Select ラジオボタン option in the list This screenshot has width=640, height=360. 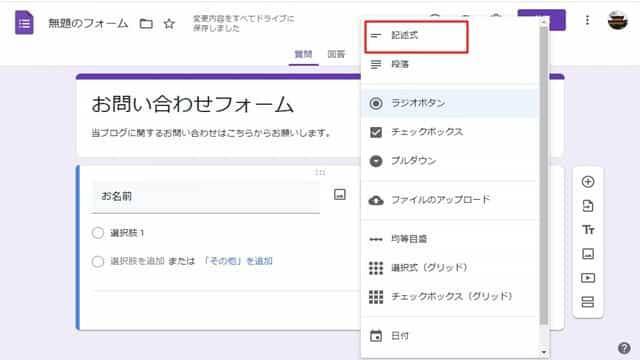coord(449,103)
